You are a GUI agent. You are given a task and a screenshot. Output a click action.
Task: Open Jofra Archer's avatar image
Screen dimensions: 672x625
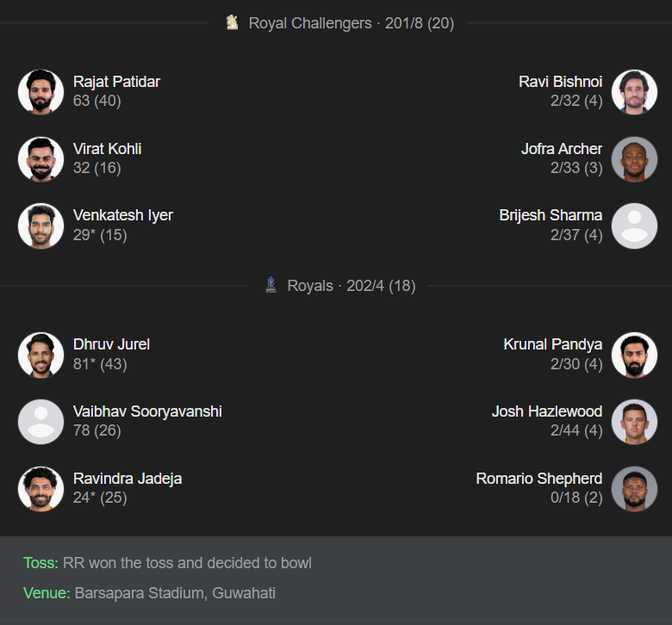634,159
